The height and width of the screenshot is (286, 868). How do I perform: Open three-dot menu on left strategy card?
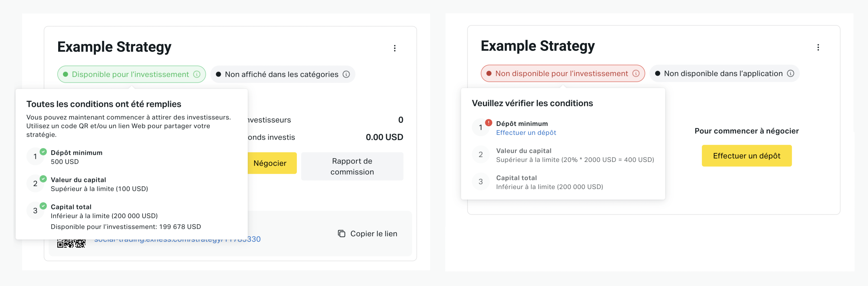395,48
